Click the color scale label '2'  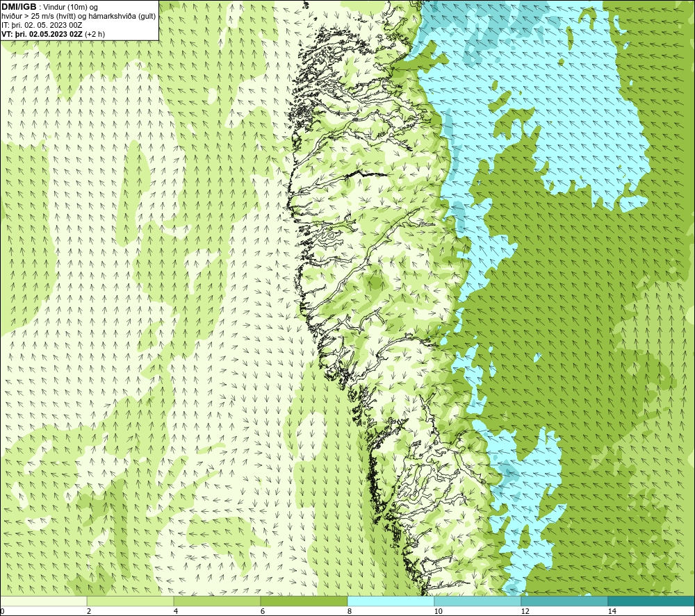click(x=89, y=611)
